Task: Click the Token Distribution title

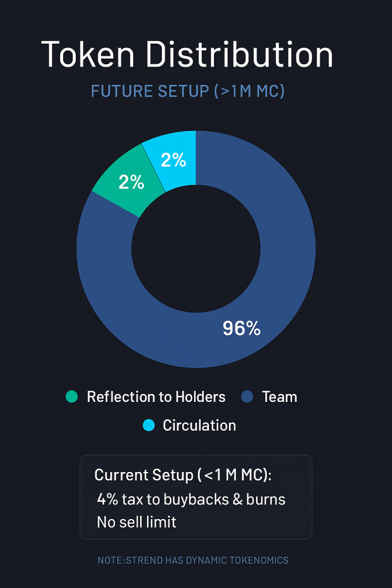Action: (187, 55)
